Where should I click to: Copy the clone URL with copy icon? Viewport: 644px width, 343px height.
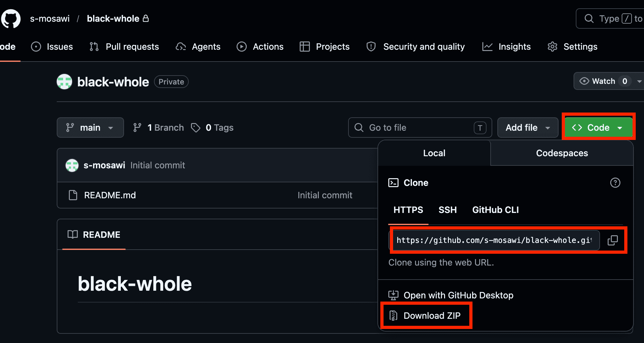612,240
